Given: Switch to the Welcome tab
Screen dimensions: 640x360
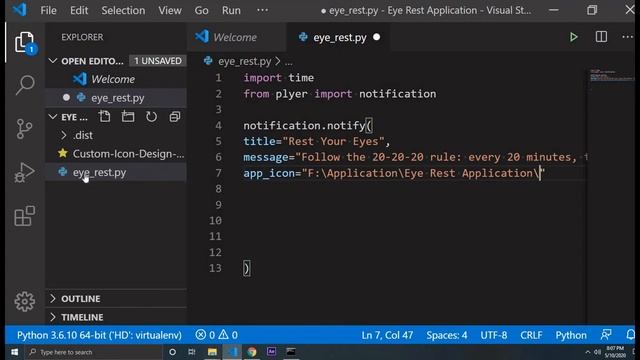Looking at the screenshot, I should [x=237, y=37].
